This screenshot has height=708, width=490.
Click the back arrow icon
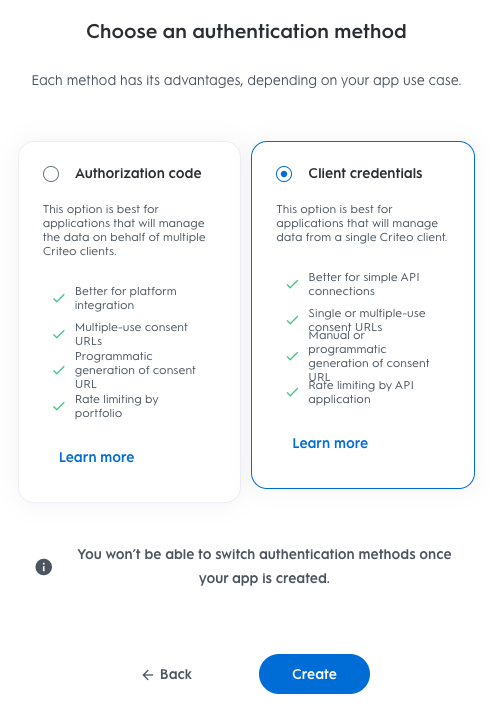pos(148,675)
